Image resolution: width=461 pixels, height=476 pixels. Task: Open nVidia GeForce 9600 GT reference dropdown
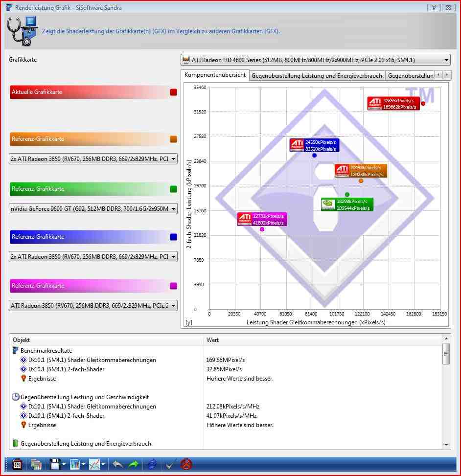93,209
